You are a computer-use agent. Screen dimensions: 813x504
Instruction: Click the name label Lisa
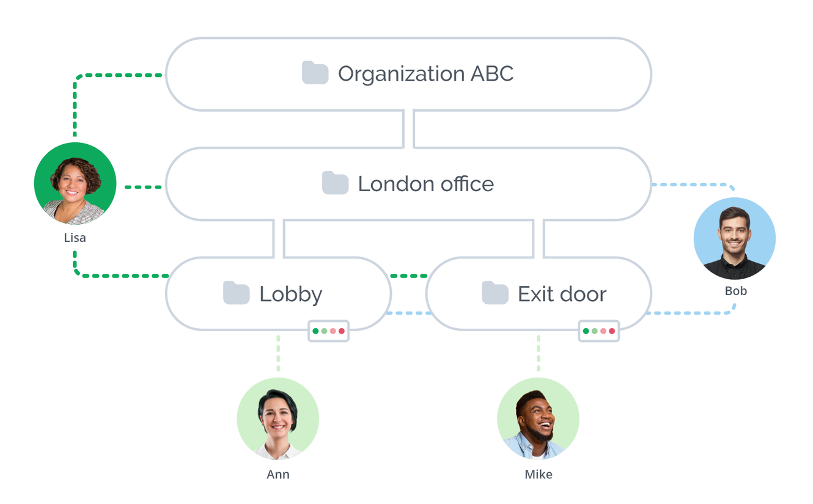(x=75, y=238)
